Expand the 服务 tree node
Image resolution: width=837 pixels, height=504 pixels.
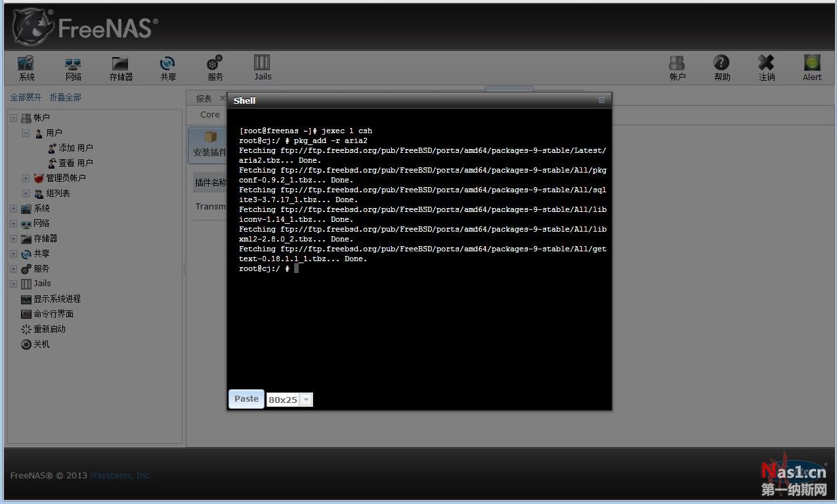coord(13,269)
